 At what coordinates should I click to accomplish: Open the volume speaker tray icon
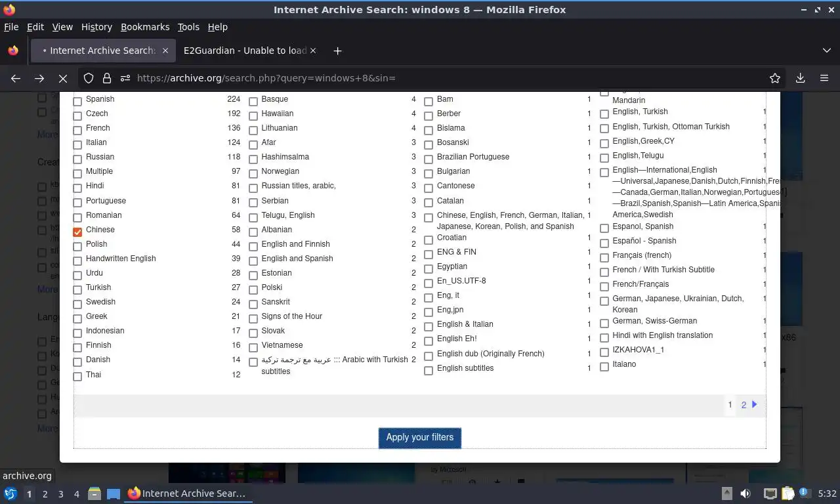[x=745, y=493]
